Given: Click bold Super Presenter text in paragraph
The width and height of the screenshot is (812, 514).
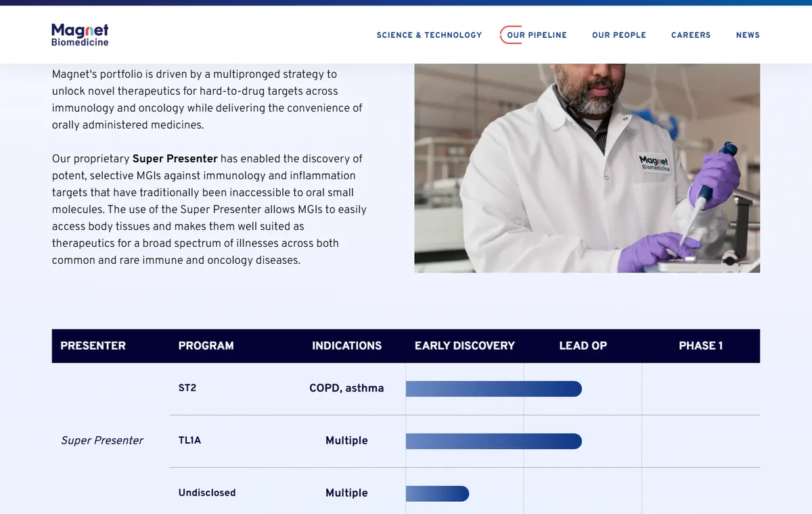Looking at the screenshot, I should pos(175,159).
